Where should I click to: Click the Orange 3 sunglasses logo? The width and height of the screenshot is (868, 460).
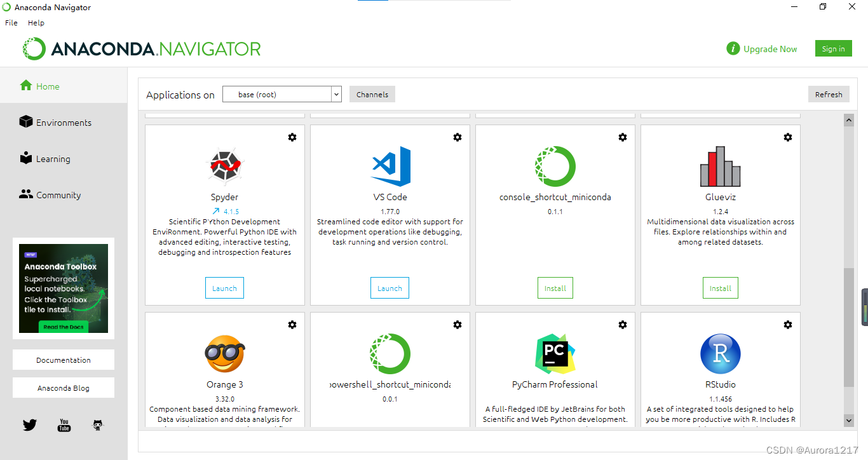click(x=225, y=354)
